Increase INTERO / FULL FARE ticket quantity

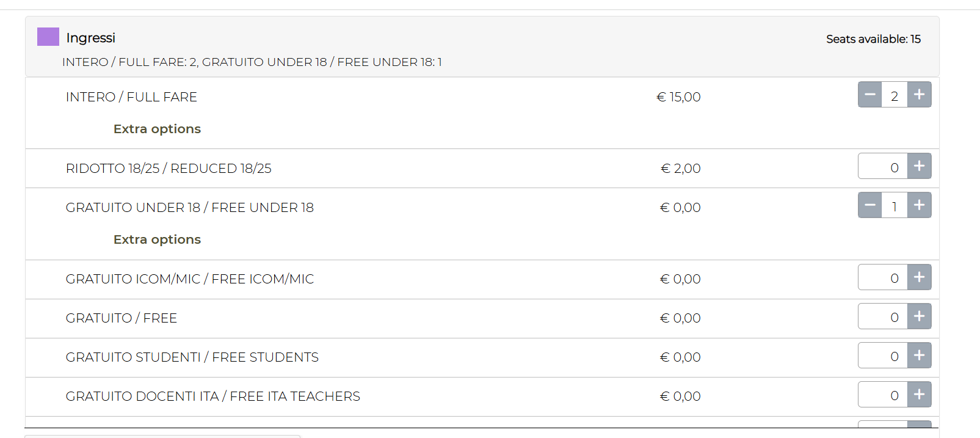[x=919, y=95]
